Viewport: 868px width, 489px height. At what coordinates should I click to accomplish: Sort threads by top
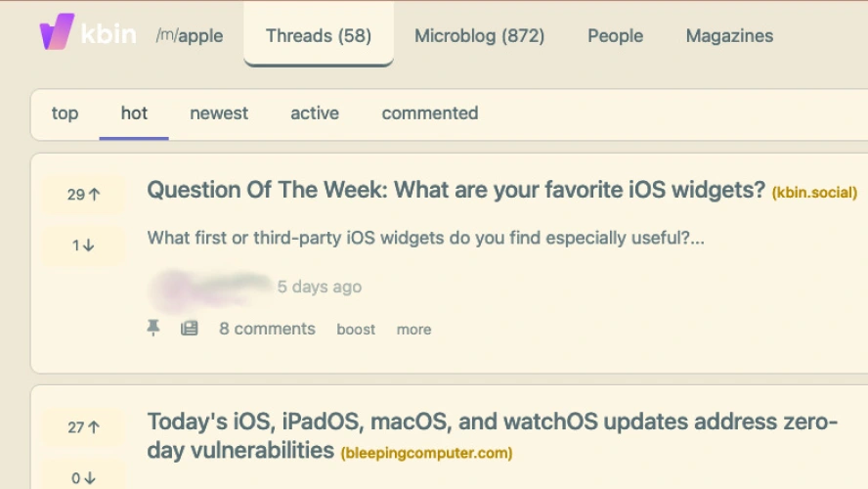point(65,113)
